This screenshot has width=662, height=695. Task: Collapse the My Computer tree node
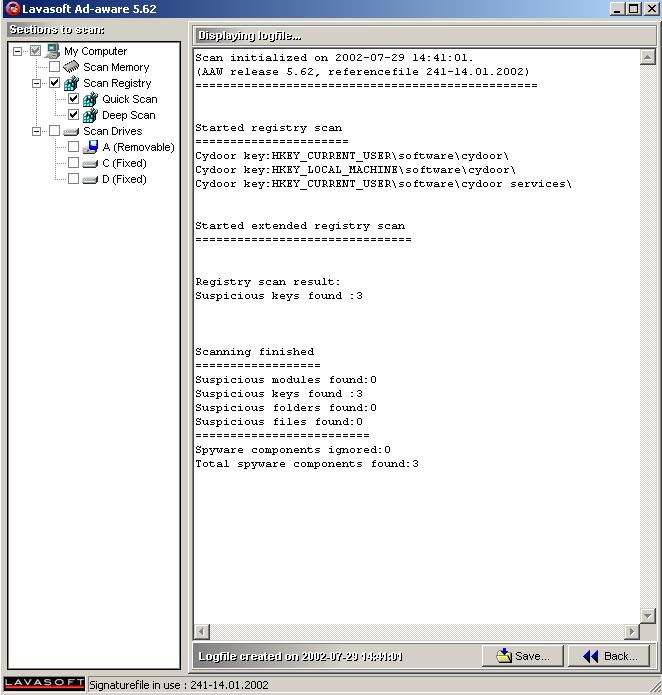[17, 51]
